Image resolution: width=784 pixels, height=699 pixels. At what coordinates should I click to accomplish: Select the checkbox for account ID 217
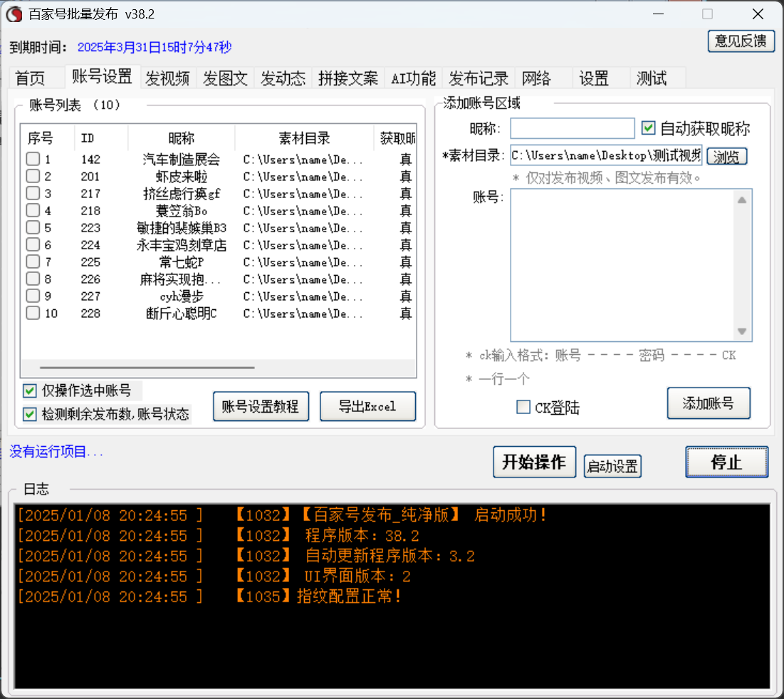(x=33, y=193)
